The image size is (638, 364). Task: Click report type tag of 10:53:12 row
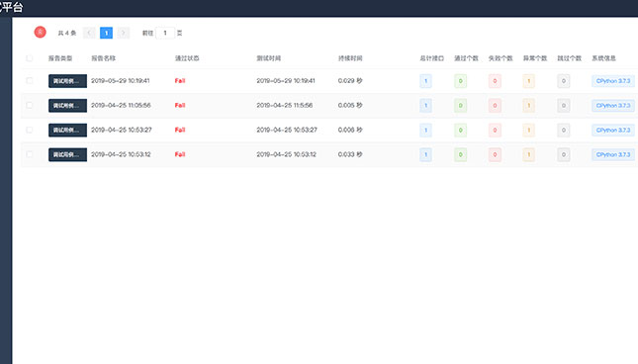tap(67, 154)
